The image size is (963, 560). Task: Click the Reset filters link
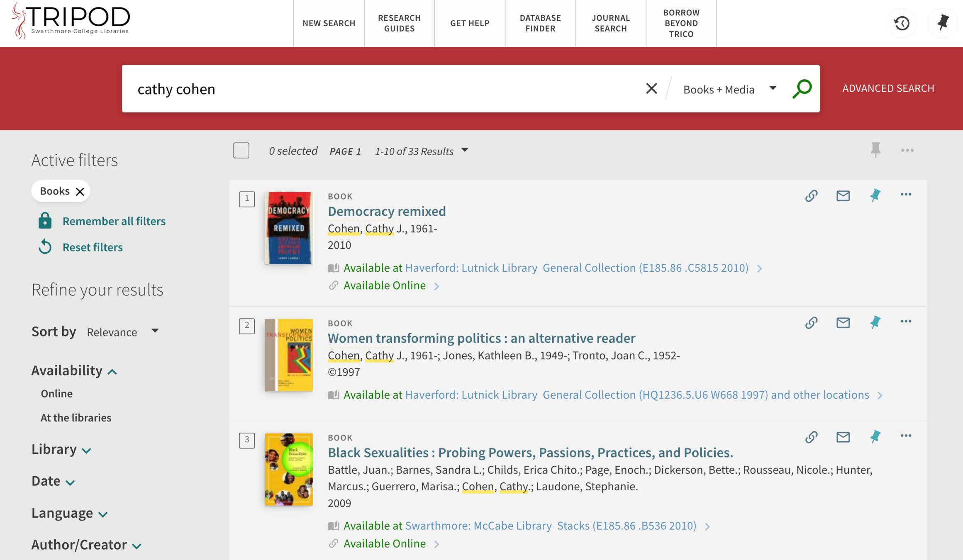tap(93, 247)
